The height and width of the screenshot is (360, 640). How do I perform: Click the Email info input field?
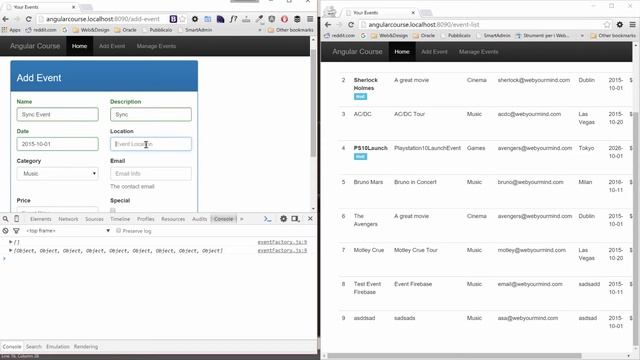coord(151,173)
